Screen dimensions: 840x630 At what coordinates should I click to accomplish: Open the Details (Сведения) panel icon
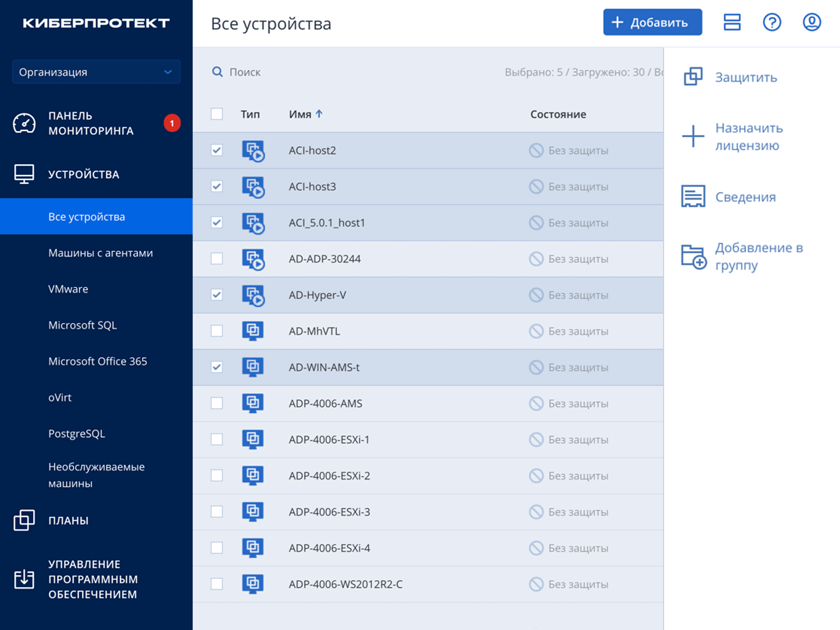pyautogui.click(x=693, y=196)
